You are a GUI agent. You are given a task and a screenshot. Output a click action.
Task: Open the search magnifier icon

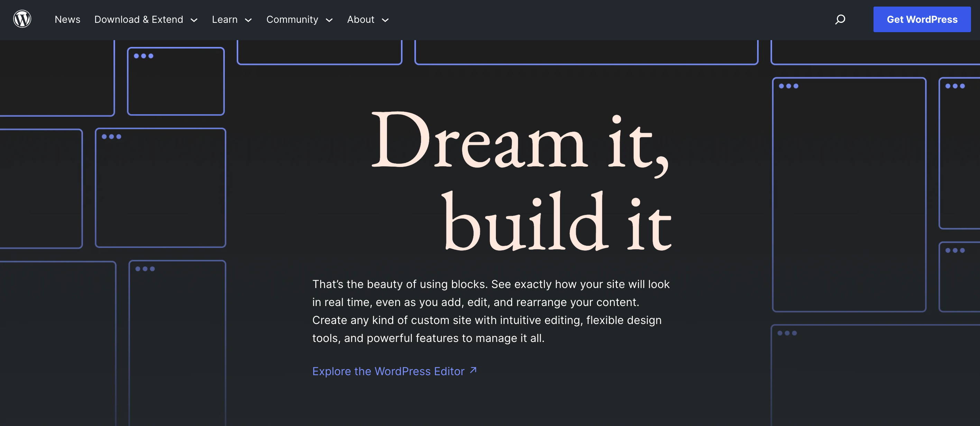[840, 19]
